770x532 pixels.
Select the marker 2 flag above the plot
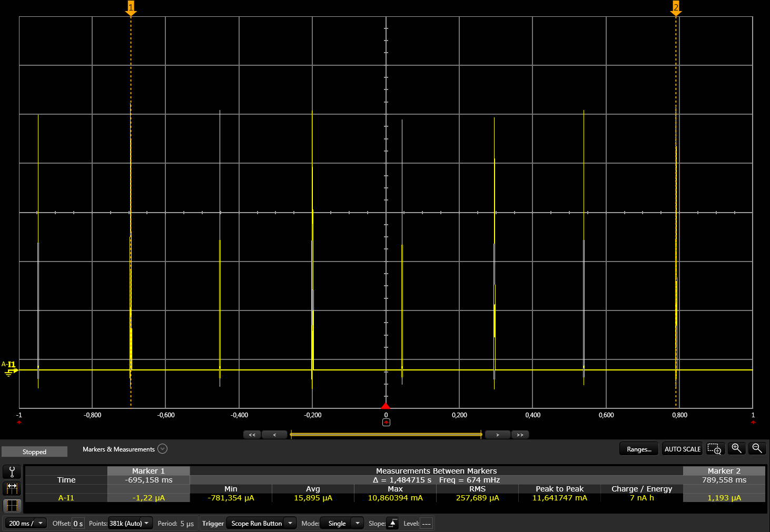click(x=676, y=8)
